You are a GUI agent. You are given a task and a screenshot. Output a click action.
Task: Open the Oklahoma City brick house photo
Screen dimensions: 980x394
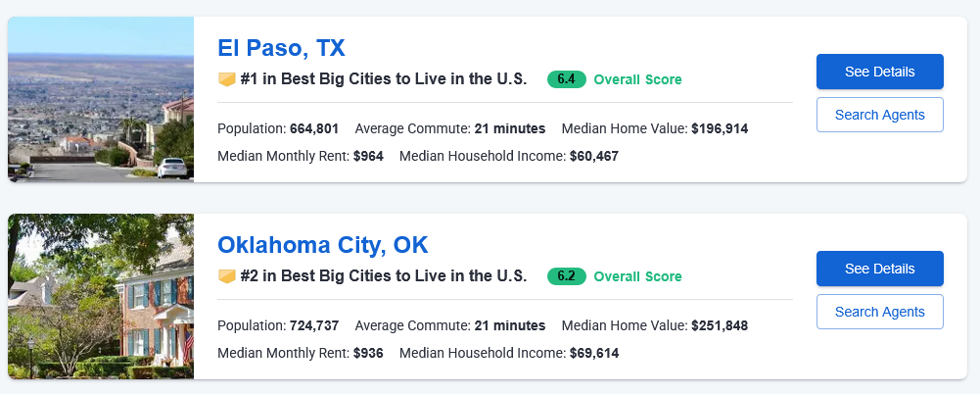coord(101,296)
